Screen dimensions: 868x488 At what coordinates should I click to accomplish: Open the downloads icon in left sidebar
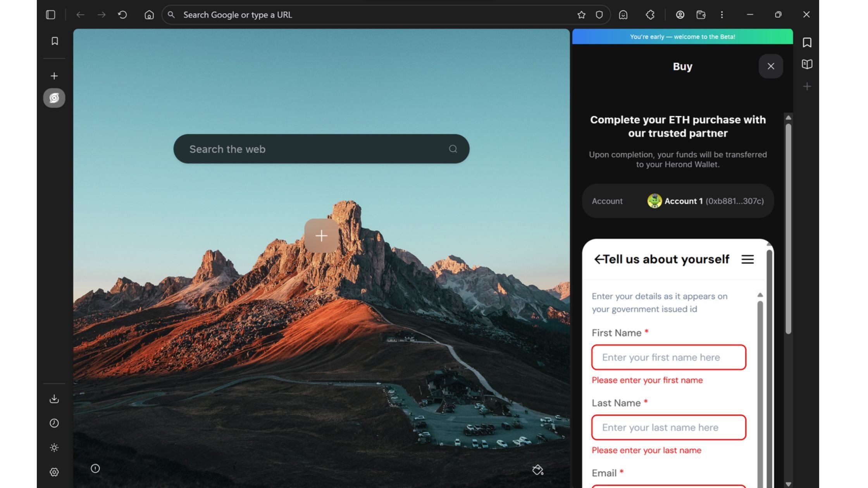pos(54,399)
